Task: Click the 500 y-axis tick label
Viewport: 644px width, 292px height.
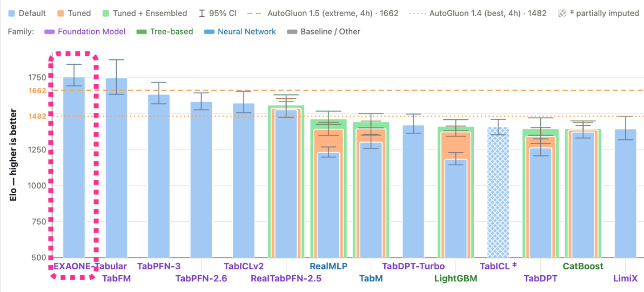Action: [40, 257]
